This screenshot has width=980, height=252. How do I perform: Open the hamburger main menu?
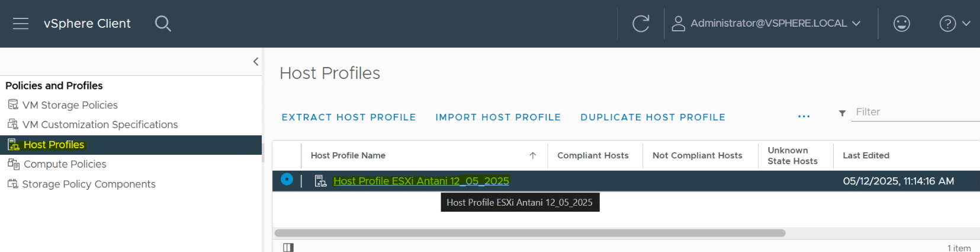(21, 23)
